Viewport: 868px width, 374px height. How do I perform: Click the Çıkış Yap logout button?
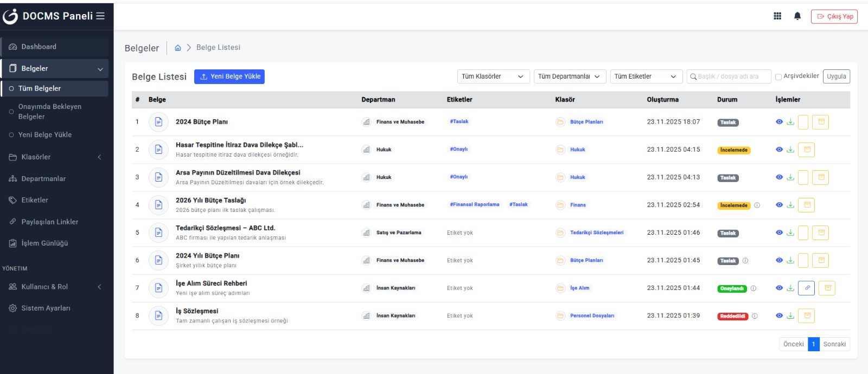[x=834, y=16]
